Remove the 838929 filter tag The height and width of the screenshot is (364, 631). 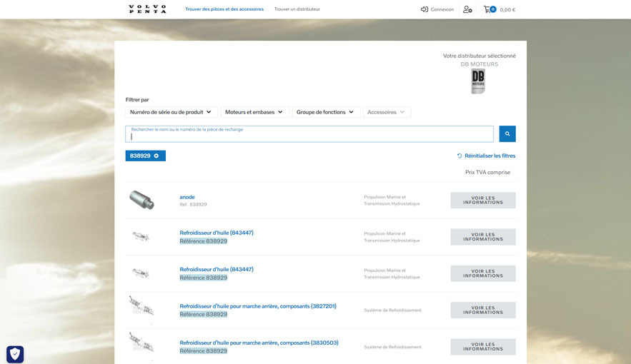click(156, 156)
